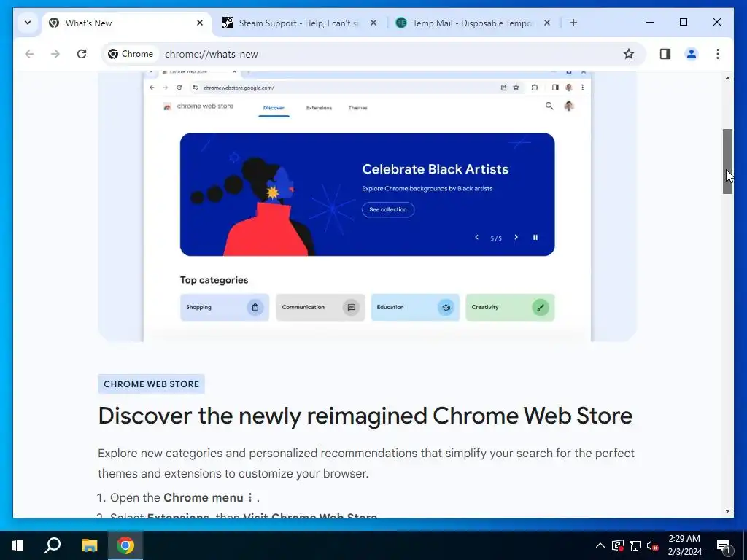Screen dimensions: 747x560
Task: Switch to the Temp Mail tab
Action: point(472,23)
